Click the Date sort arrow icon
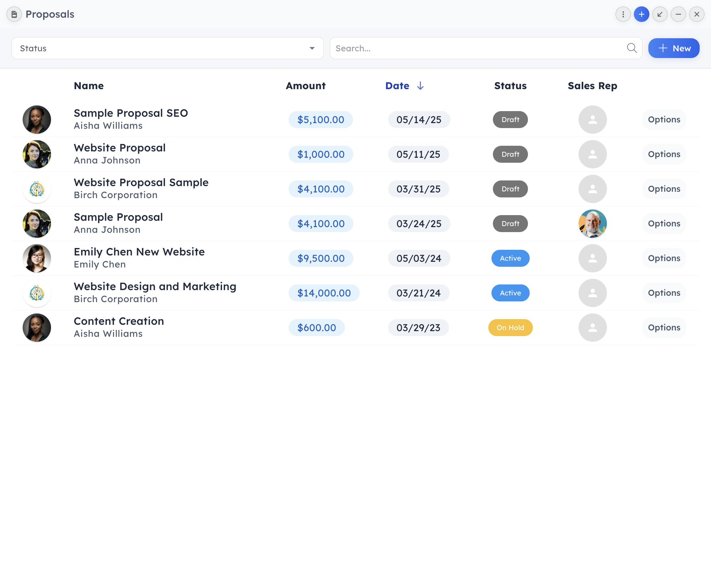The image size is (711, 588). [420, 86]
